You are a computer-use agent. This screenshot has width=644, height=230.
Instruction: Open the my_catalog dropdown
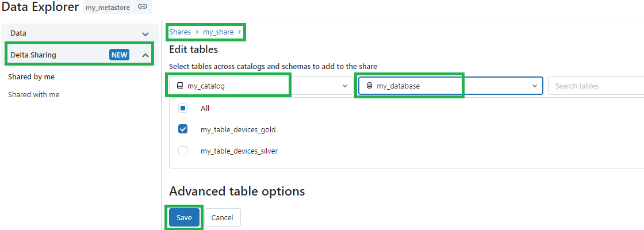tap(261, 86)
